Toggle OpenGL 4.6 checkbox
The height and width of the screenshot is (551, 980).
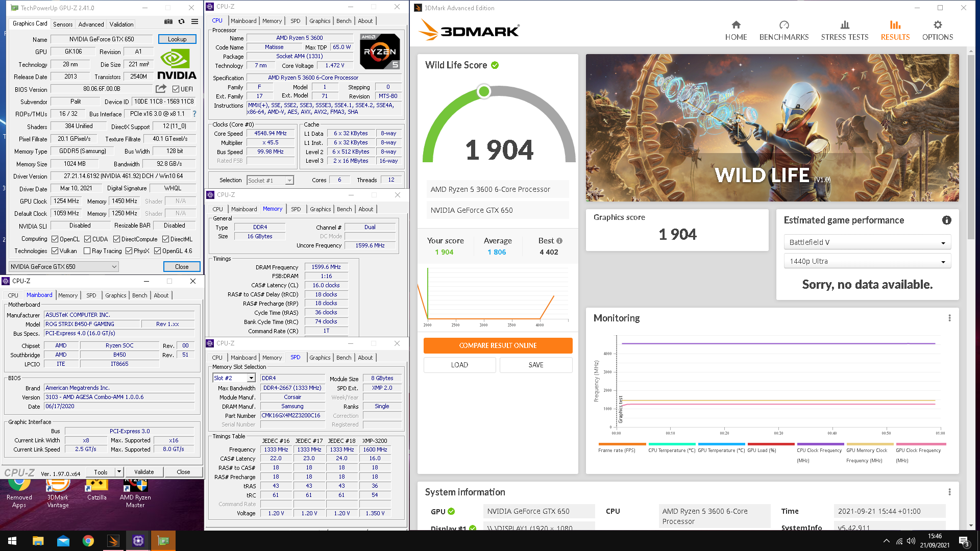pos(157,251)
